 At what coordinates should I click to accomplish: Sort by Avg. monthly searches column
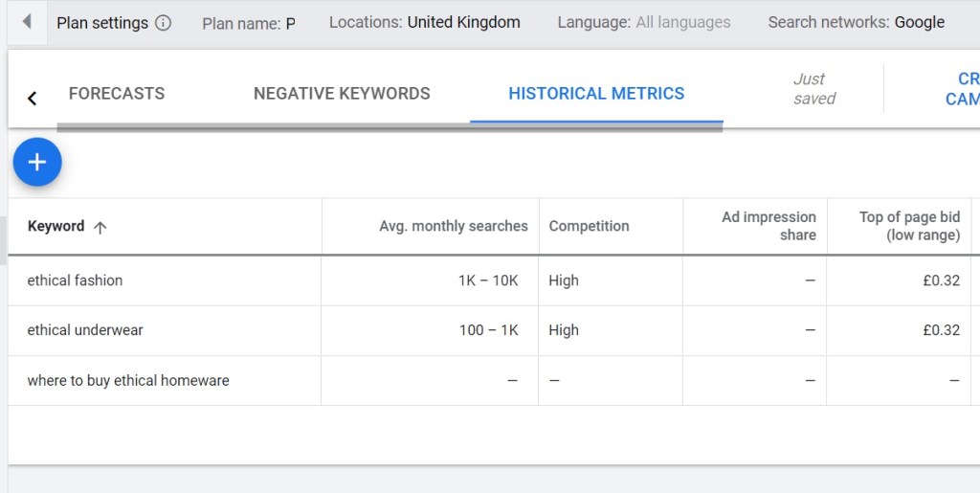453,227
